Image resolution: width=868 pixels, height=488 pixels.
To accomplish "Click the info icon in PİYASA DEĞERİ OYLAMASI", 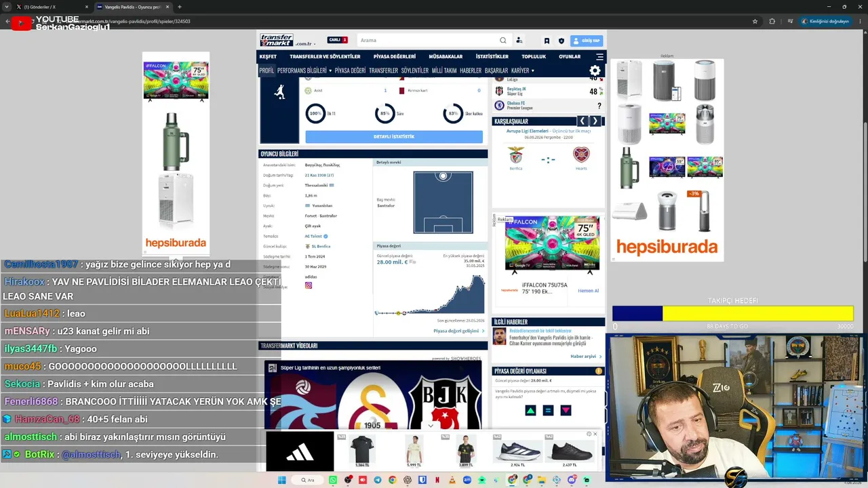I will (599, 371).
